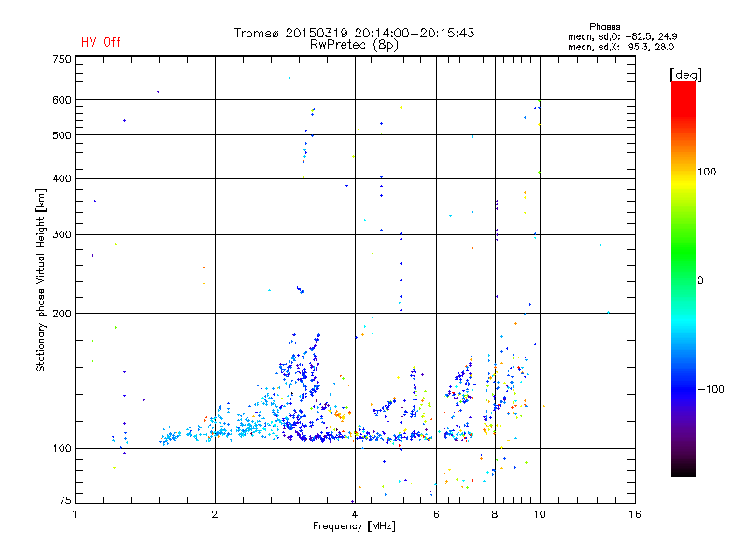Click the red 'HV Off' status text
The height and width of the screenshot is (560, 747).
point(101,42)
